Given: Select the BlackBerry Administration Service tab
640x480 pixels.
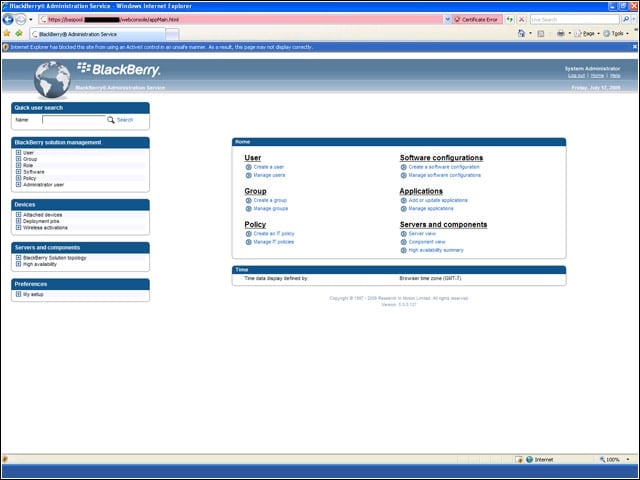Looking at the screenshot, I should (97, 34).
